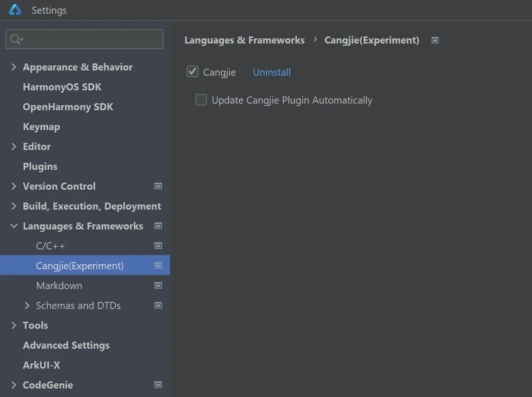Enable Update Cangjie Plugin Automatically

pyautogui.click(x=201, y=100)
